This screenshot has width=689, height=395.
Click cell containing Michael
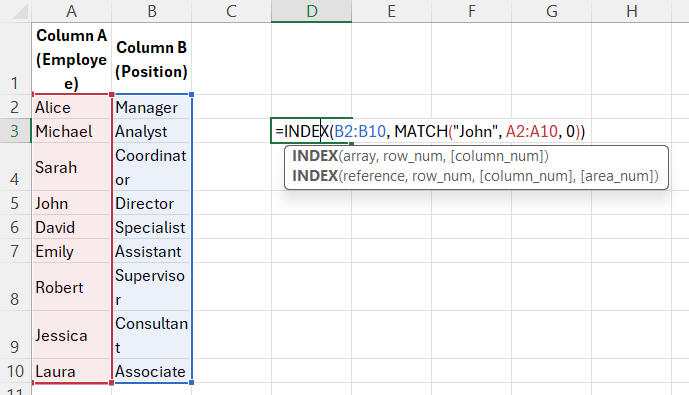[x=72, y=131]
